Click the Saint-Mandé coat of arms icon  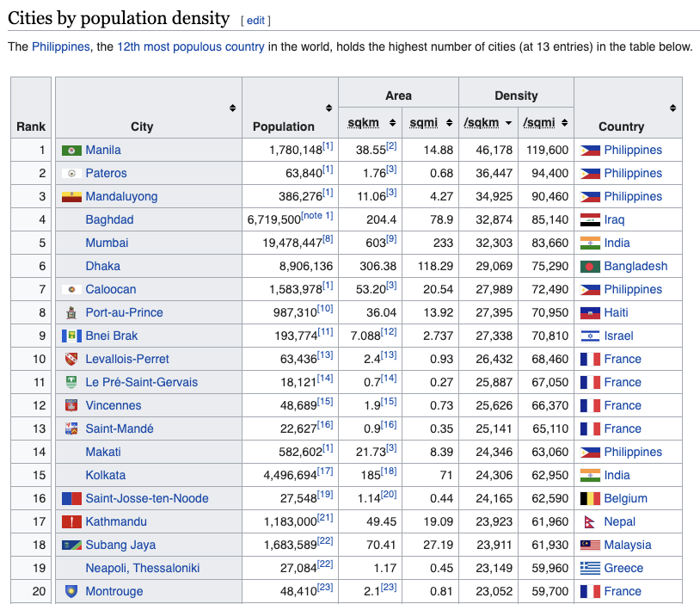[71, 428]
